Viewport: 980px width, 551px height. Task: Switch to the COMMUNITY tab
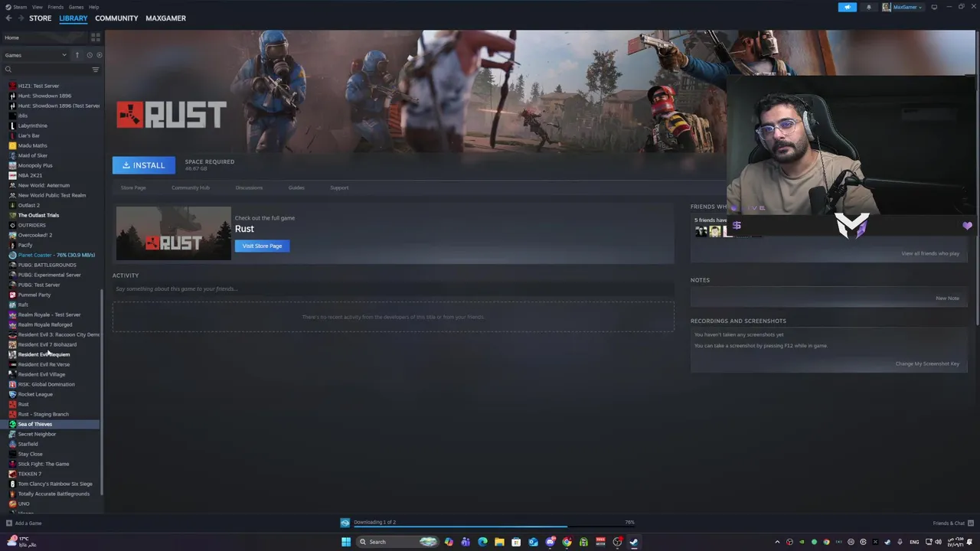click(x=116, y=18)
